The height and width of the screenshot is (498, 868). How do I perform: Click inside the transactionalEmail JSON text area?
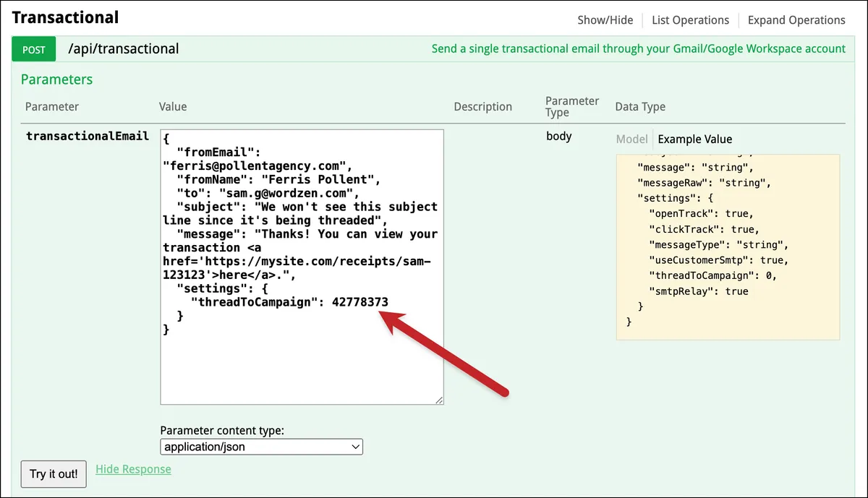pos(302,267)
